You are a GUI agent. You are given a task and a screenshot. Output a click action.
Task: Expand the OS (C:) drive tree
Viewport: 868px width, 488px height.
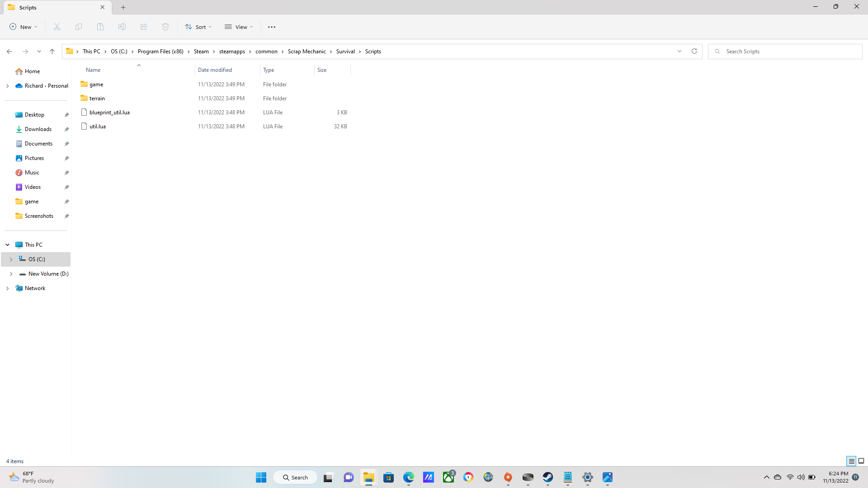click(x=11, y=259)
